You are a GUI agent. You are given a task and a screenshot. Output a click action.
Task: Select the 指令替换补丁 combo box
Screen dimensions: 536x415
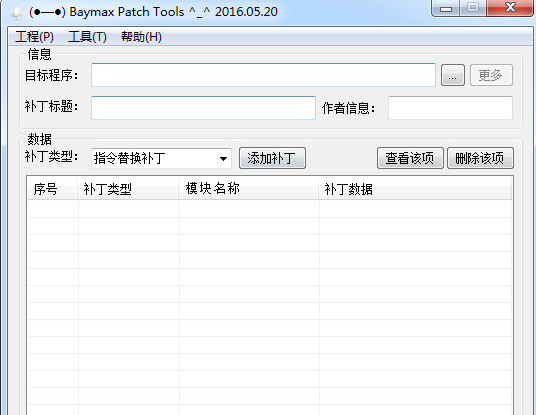[161, 158]
